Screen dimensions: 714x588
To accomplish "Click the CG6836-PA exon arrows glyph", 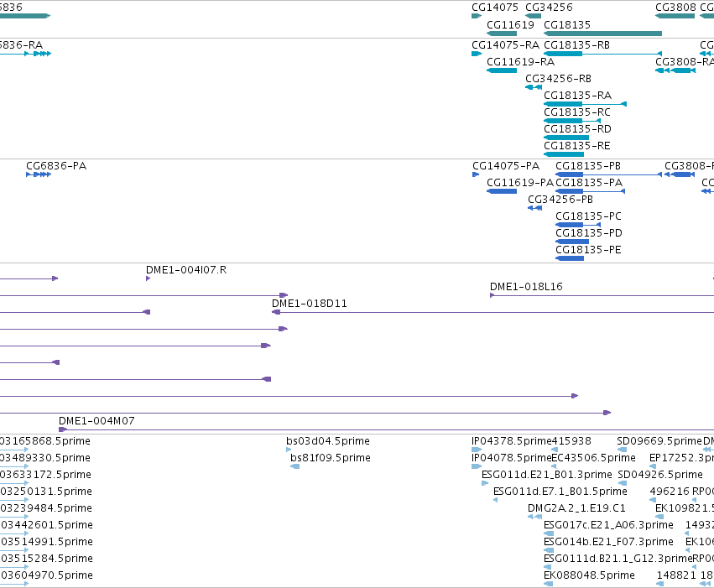I will coord(39,174).
